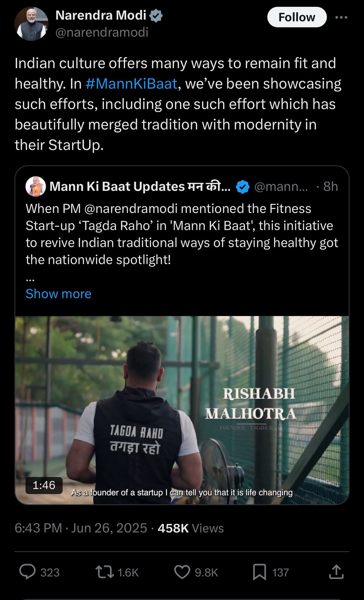Viewport: 364px width, 600px height.
Task: Tap Mann Ki Baat verified checkmark
Action: (243, 187)
